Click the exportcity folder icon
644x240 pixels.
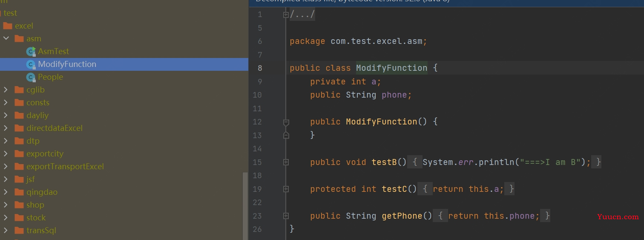coord(19,153)
